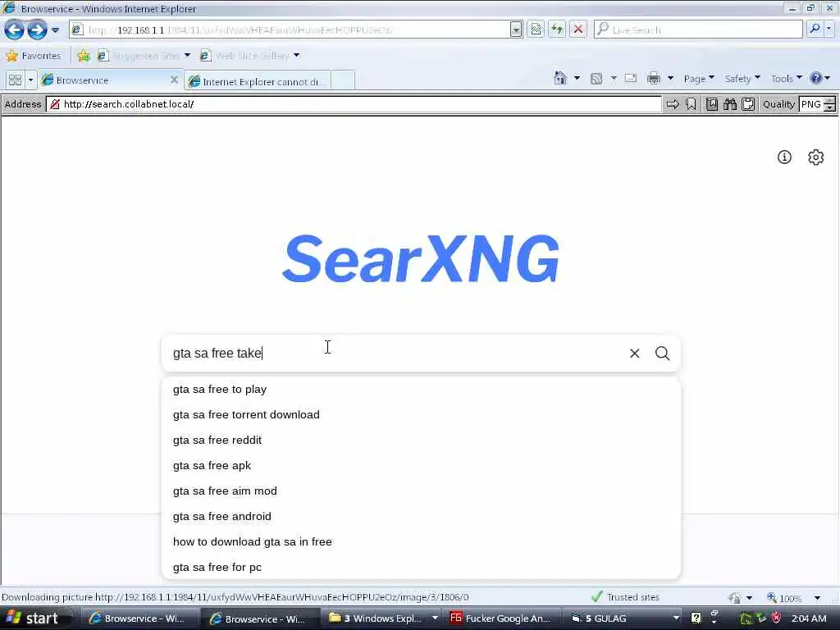Close the Browservice tab
840x630 pixels.
pos(174,80)
